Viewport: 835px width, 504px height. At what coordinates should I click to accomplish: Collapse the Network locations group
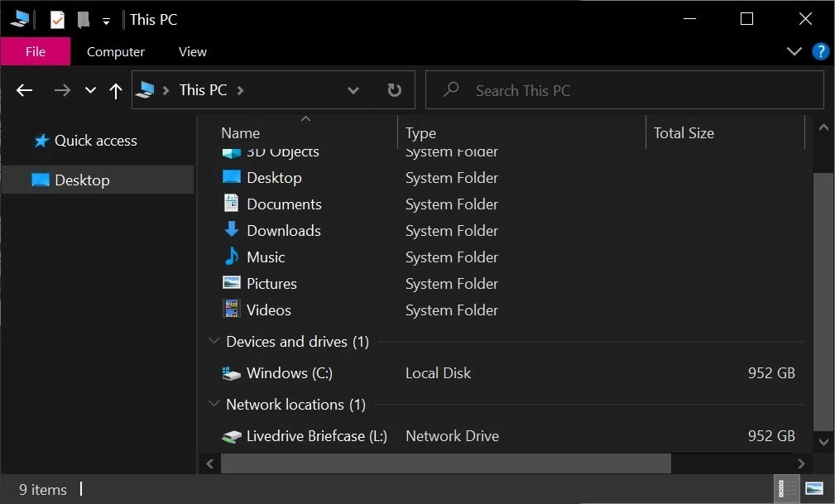coord(214,405)
